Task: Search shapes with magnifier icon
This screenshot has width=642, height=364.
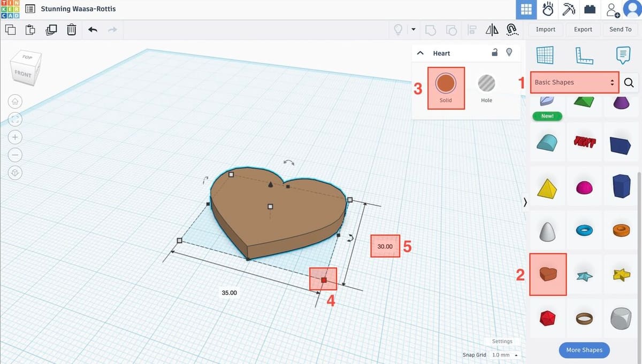Action: coord(629,82)
